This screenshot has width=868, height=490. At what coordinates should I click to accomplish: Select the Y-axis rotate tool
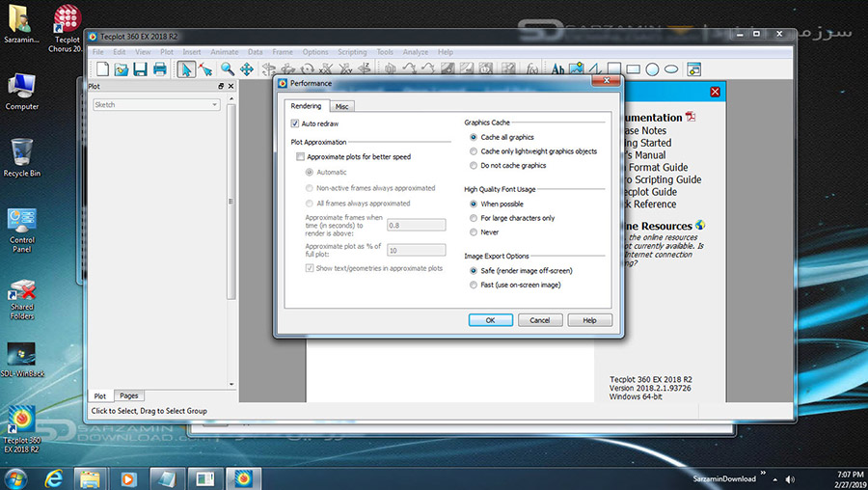[345, 69]
